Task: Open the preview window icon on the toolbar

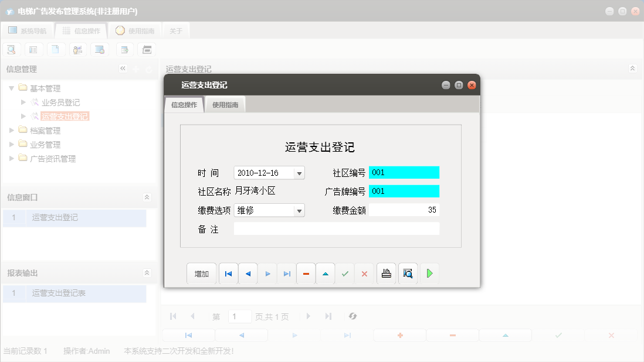Action: click(147, 49)
